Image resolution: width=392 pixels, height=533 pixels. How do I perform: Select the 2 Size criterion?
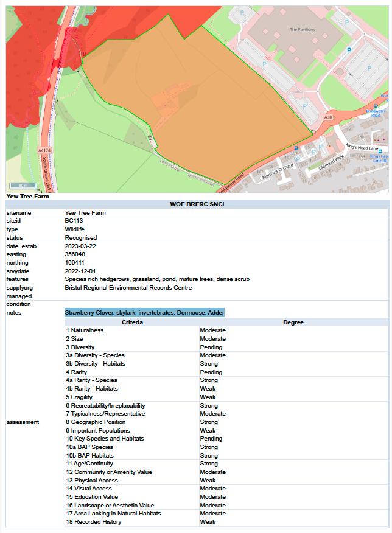(74, 339)
